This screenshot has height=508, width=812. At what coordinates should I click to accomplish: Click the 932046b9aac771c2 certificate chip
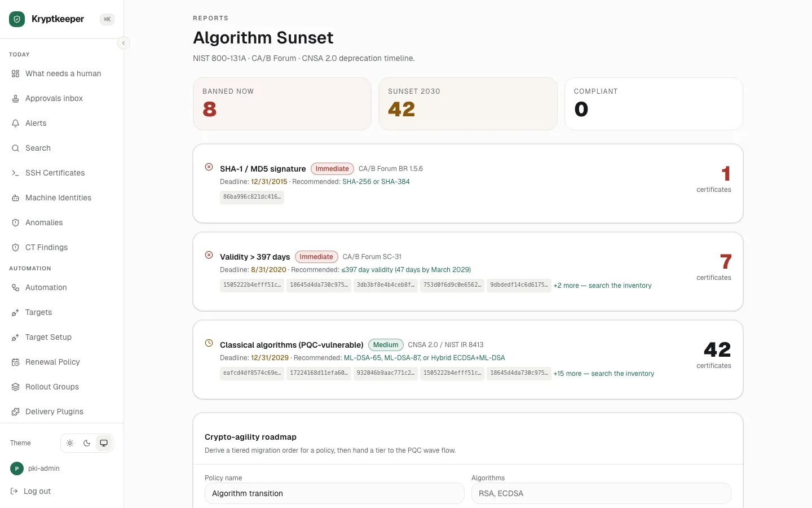coord(386,373)
